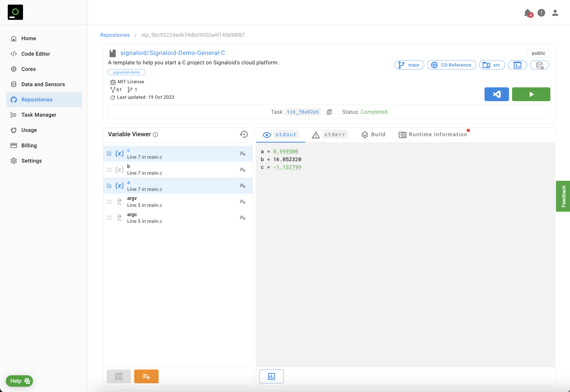Switch to the Runtime Information tab

pos(433,135)
